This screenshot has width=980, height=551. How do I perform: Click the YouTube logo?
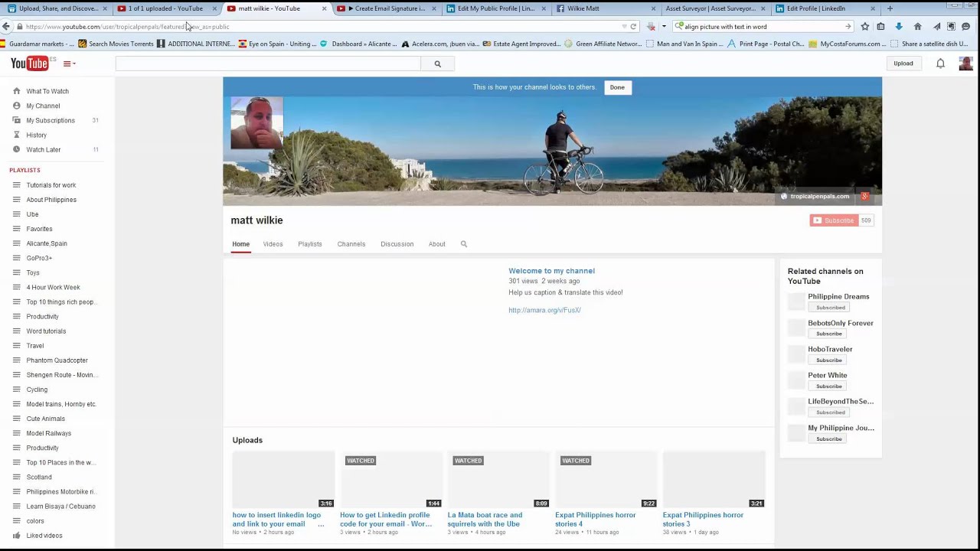point(29,64)
